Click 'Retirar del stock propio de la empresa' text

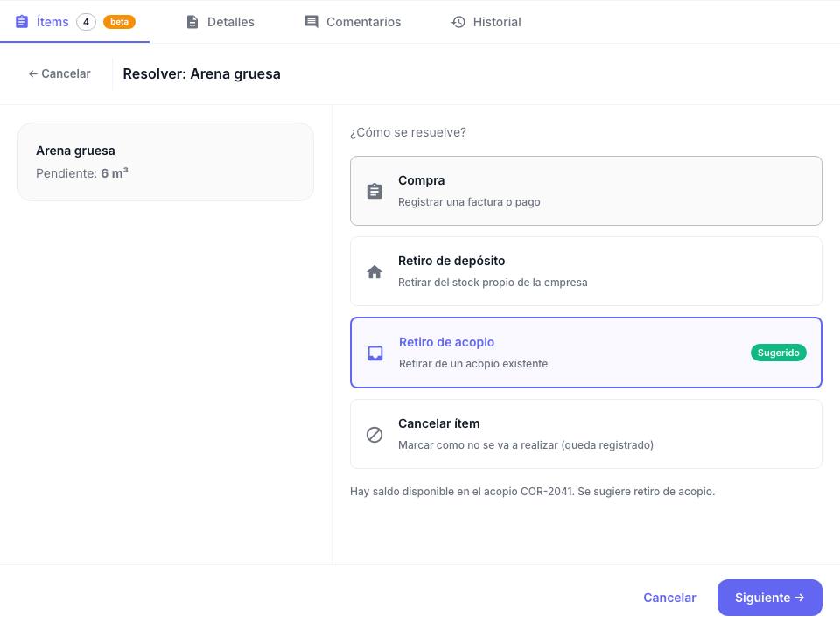pyautogui.click(x=493, y=283)
